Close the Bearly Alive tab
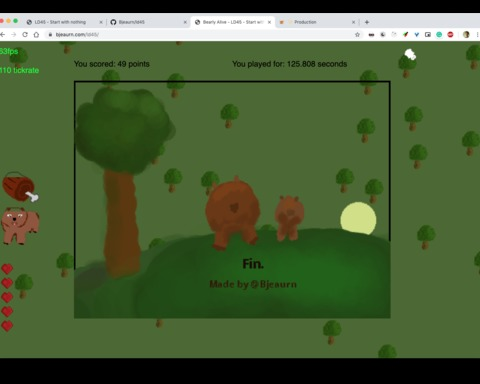The height and width of the screenshot is (384, 480). 269,22
